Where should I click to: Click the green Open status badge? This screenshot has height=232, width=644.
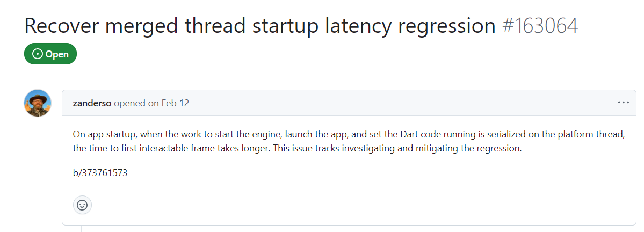(x=50, y=54)
